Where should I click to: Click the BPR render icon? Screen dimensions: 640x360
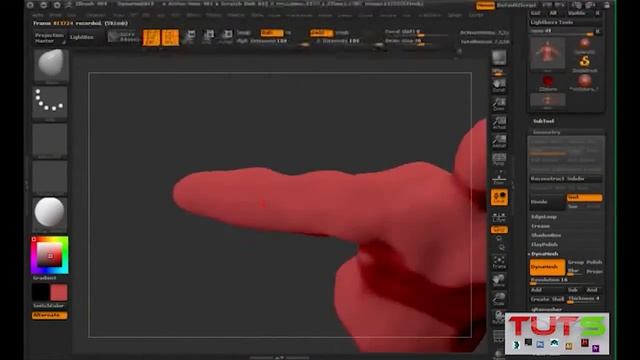pos(499,58)
